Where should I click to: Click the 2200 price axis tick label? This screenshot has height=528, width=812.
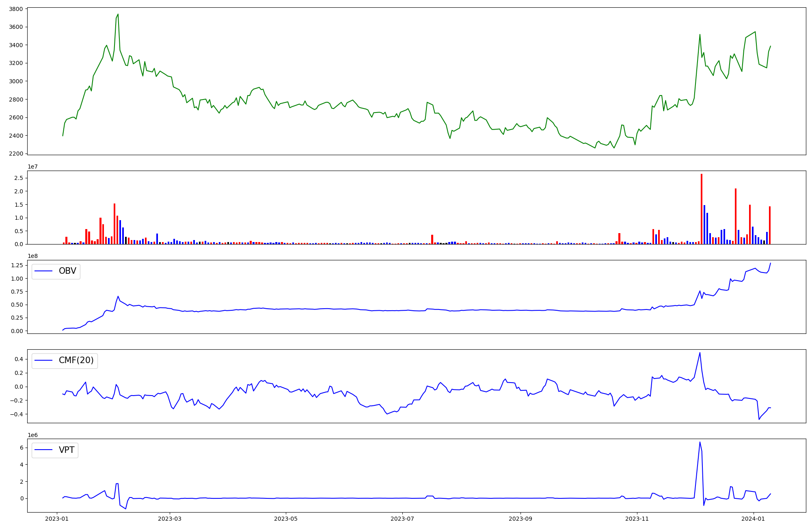(17, 154)
